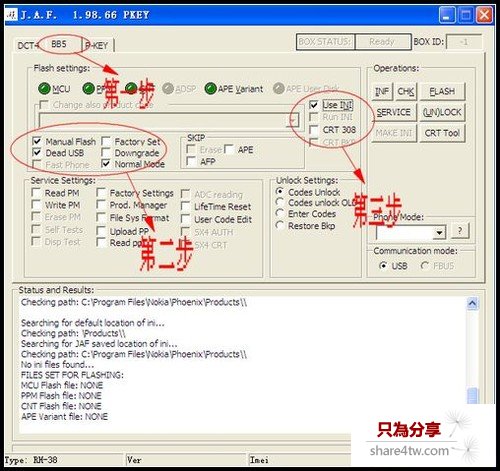Check the Upload PP checkbox
This screenshot has height=471, width=500.
[x=101, y=231]
